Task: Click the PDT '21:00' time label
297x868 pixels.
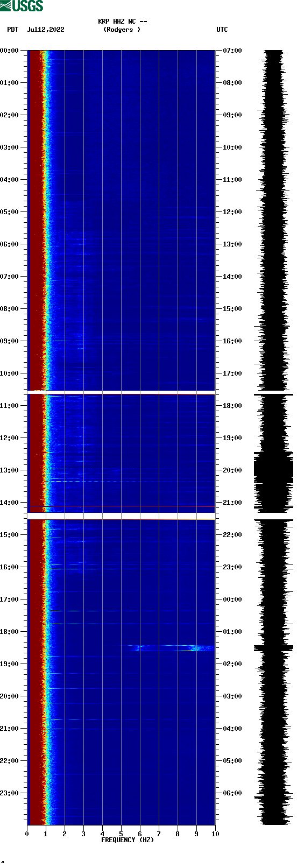Action: coord(9,729)
